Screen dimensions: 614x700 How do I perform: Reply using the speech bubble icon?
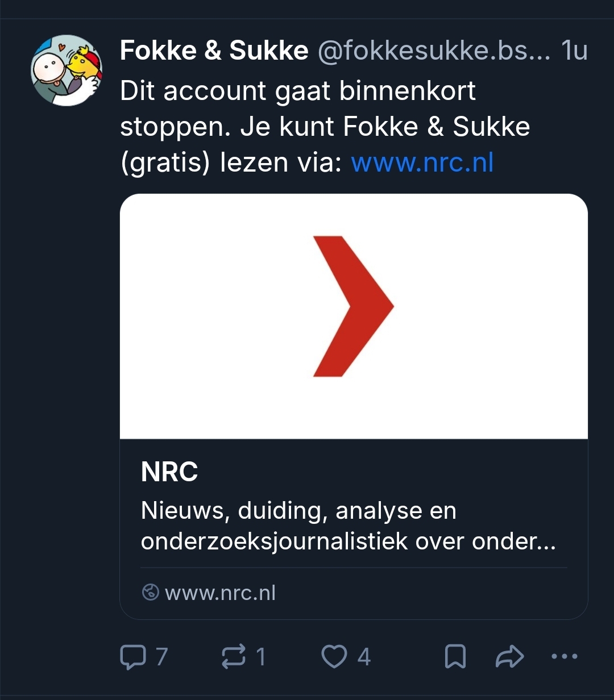tap(133, 657)
